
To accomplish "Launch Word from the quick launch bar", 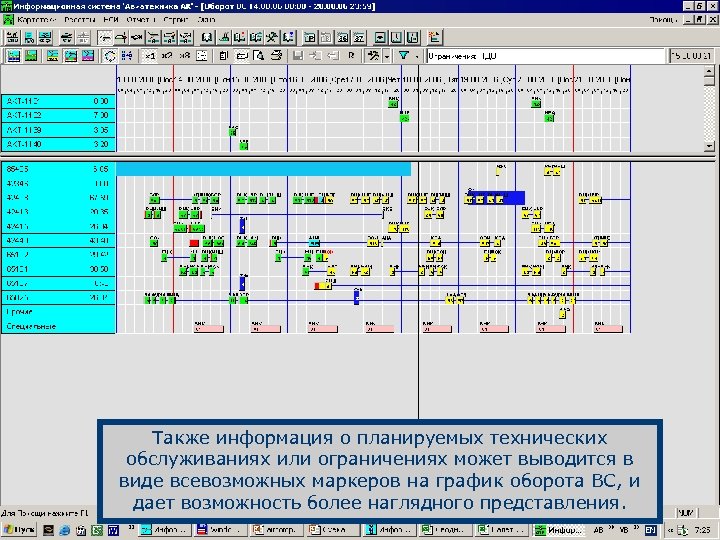I will 113,530.
